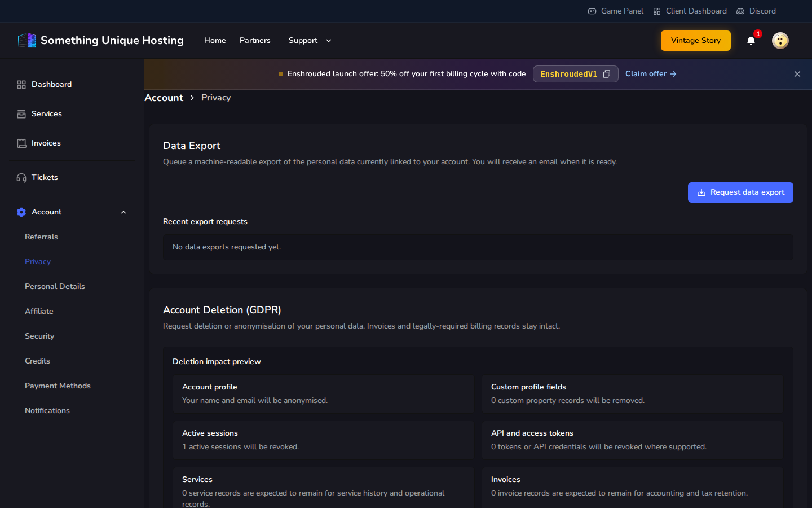Click the Account breadcrumb link
Image resolution: width=812 pixels, height=508 pixels.
(x=164, y=98)
